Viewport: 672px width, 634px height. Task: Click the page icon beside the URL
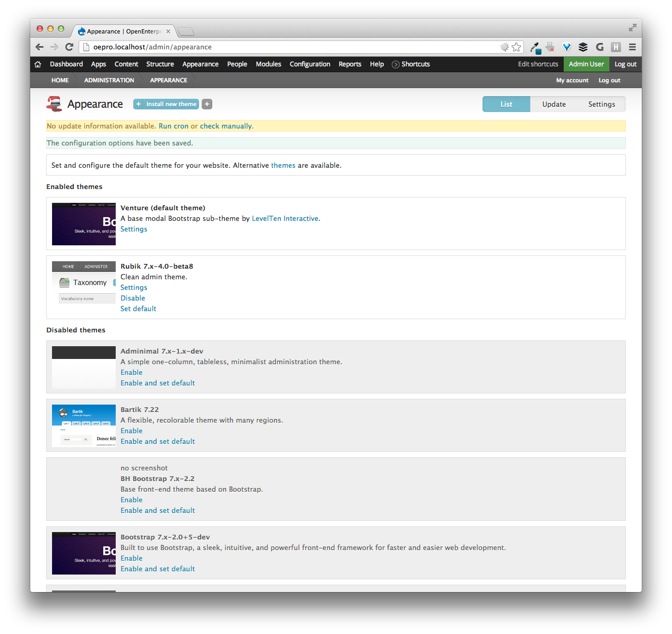(x=85, y=47)
